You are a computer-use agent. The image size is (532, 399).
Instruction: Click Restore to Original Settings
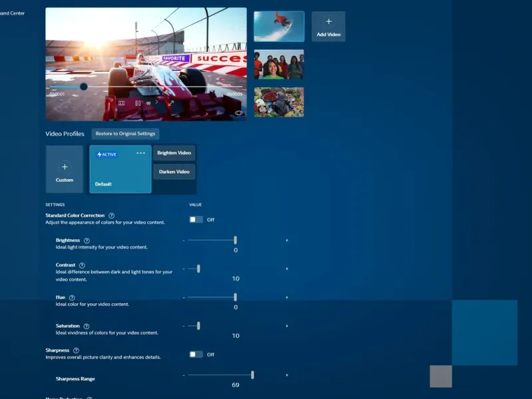click(x=125, y=134)
